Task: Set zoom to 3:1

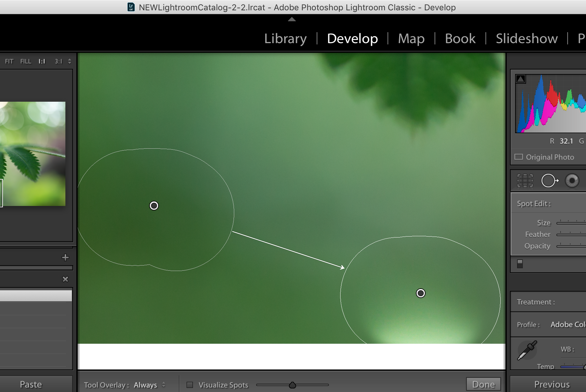Action: (58, 61)
